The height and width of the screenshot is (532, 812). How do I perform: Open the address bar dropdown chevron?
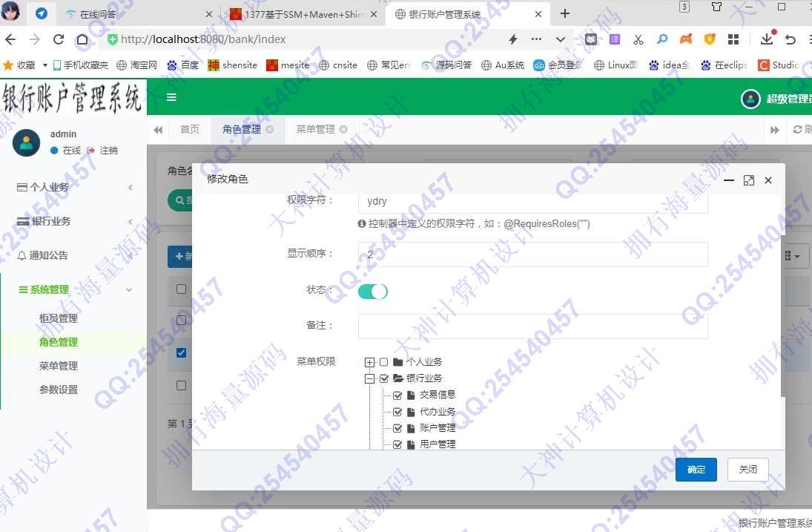pyautogui.click(x=561, y=39)
